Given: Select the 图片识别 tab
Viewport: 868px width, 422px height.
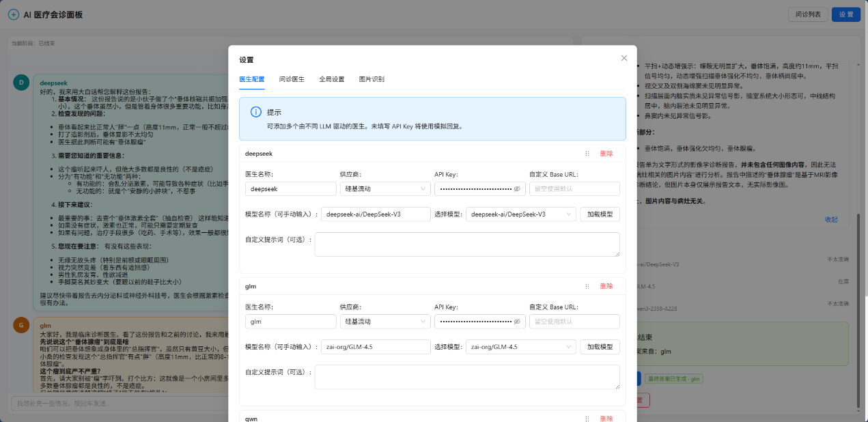Looking at the screenshot, I should tap(372, 79).
